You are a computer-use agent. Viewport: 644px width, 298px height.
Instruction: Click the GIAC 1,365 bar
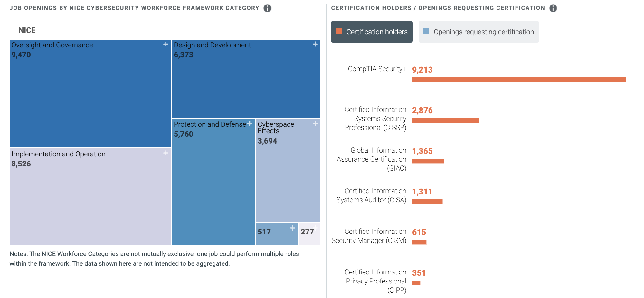point(428,161)
